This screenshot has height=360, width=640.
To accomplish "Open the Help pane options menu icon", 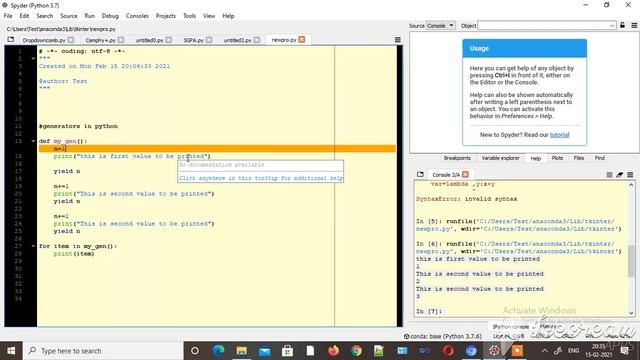I will 634,25.
